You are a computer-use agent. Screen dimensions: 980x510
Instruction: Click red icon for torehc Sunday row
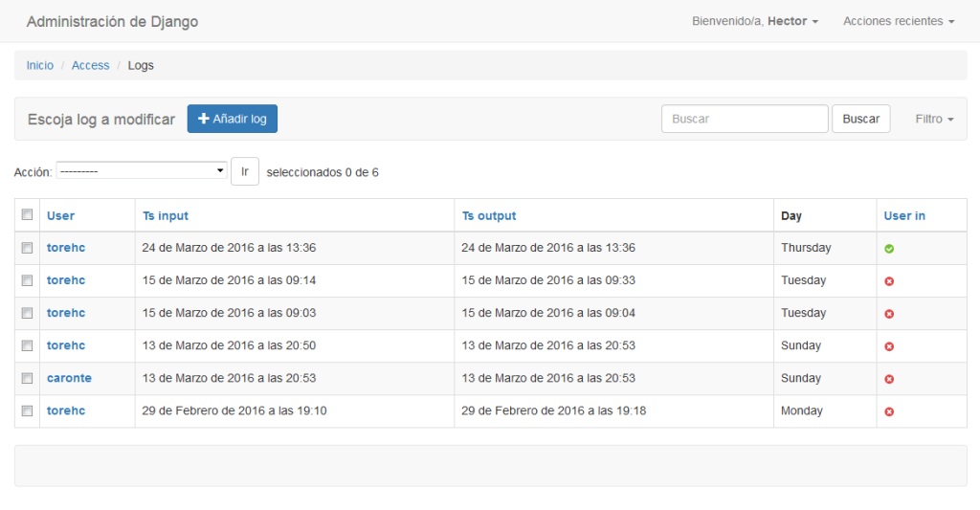(x=889, y=346)
